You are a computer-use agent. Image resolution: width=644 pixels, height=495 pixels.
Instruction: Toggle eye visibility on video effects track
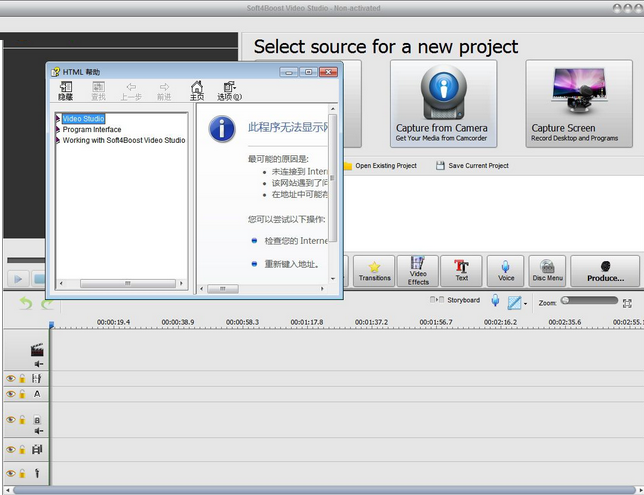tap(11, 378)
